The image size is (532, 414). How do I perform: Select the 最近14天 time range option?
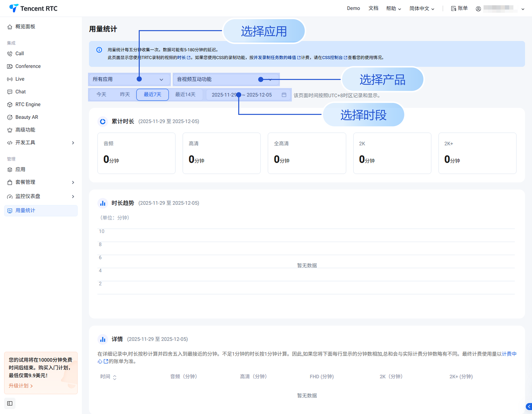click(185, 95)
